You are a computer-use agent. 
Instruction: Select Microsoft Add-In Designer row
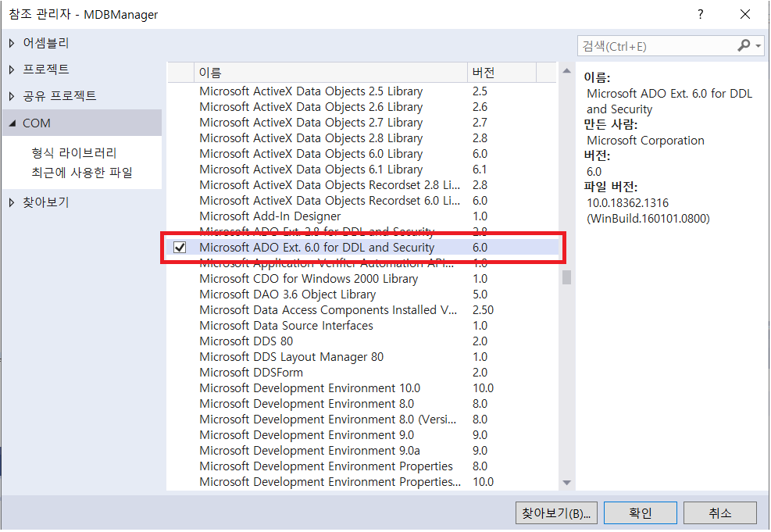click(362, 216)
